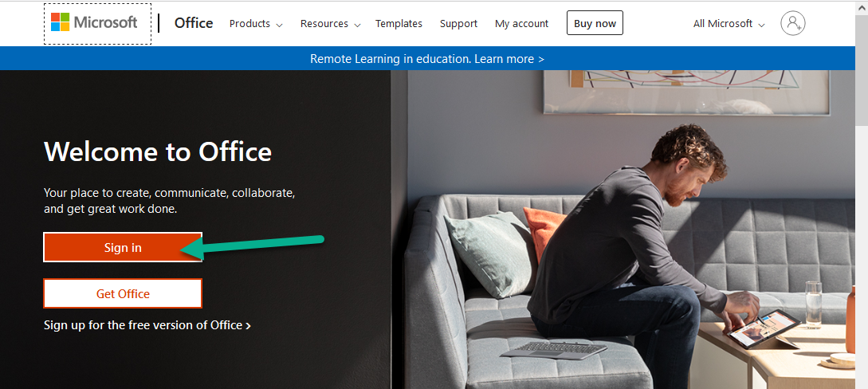
Task: Expand the Products dropdown menu
Action: pos(256,24)
